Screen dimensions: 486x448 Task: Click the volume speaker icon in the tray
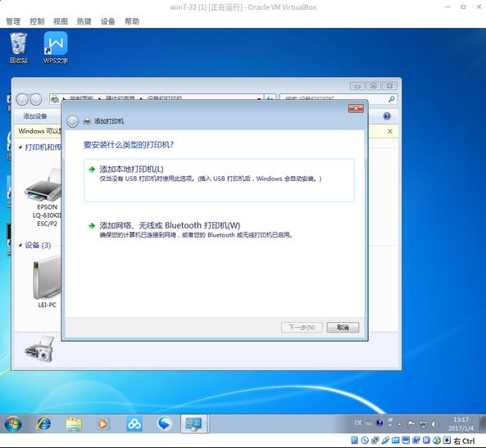click(435, 423)
